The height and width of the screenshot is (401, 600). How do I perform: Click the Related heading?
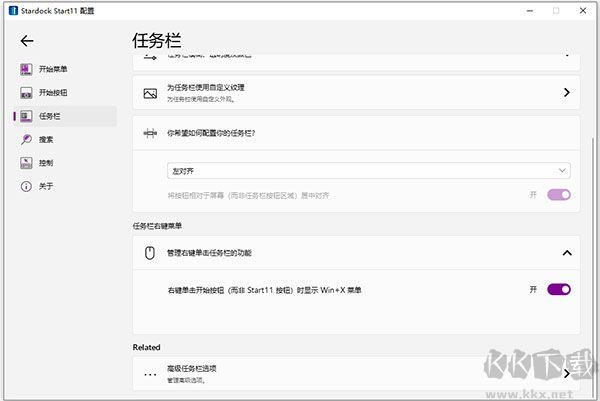tap(146, 347)
